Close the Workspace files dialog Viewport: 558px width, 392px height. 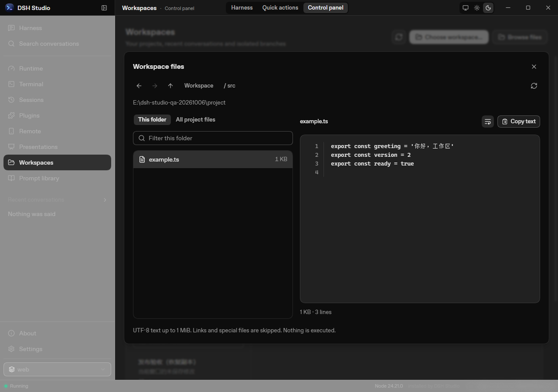(534, 67)
